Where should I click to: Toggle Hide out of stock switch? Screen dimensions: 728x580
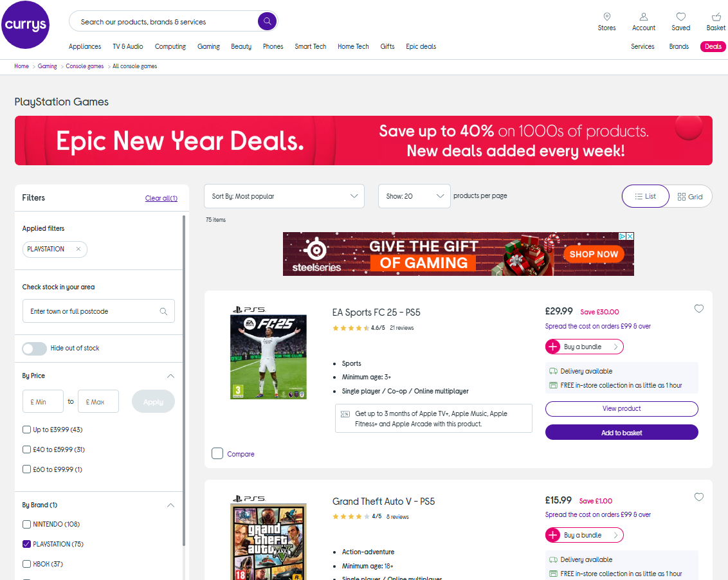pos(35,349)
